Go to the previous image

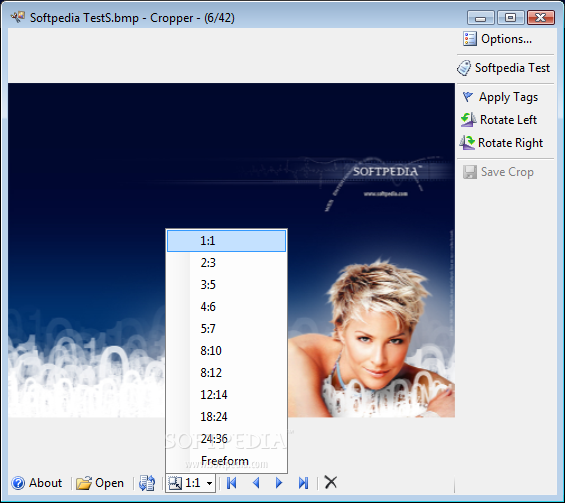[x=256, y=483]
